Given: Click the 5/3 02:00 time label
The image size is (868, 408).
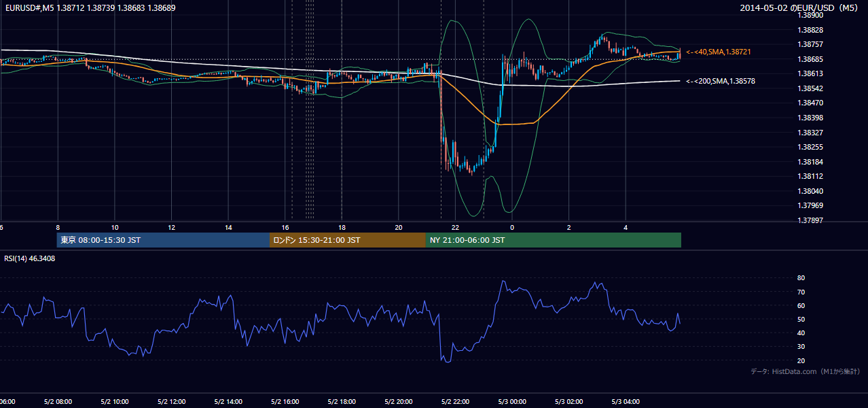Looking at the screenshot, I should [x=569, y=402].
